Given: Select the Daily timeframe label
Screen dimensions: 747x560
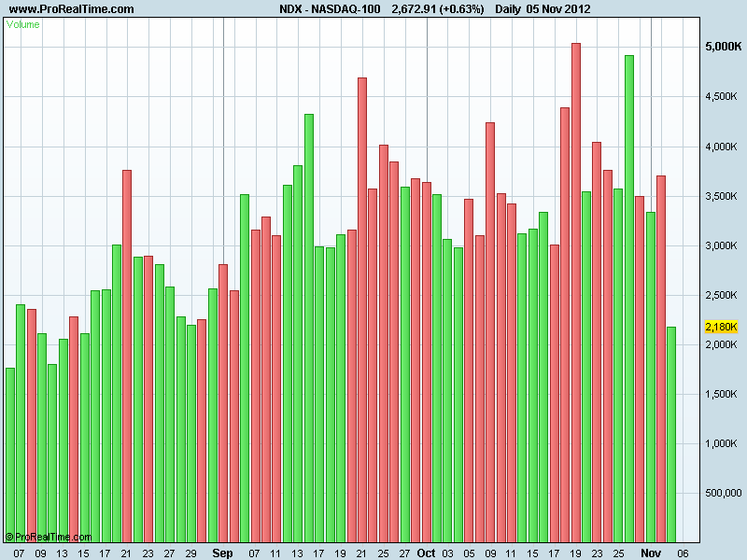Looking at the screenshot, I should (x=508, y=9).
